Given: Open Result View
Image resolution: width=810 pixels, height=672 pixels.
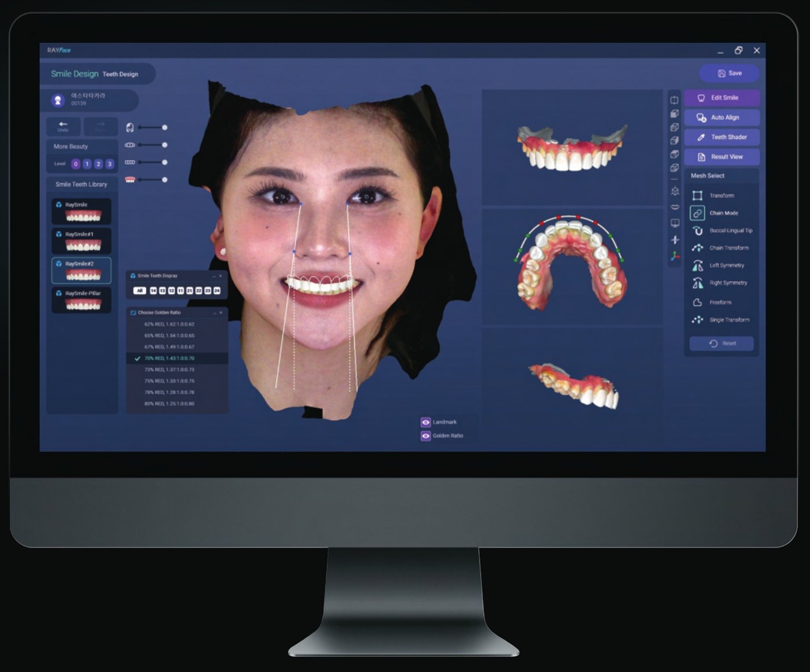Looking at the screenshot, I should 721,157.
